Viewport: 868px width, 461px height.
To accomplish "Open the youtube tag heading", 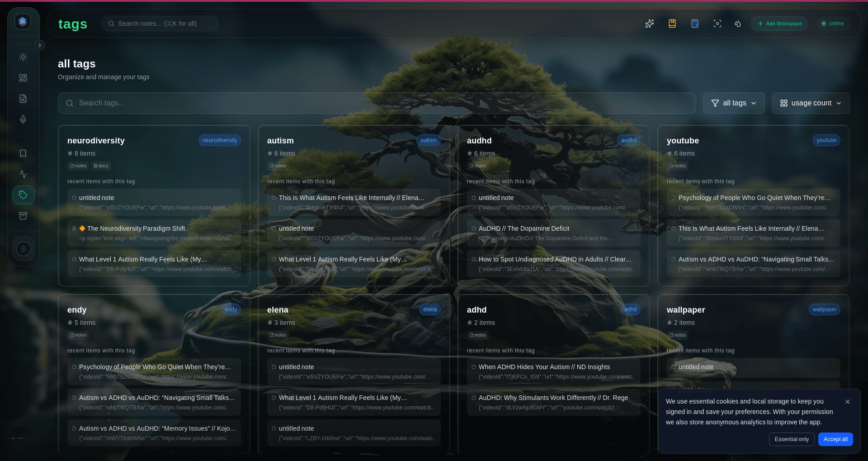I will 683,141.
